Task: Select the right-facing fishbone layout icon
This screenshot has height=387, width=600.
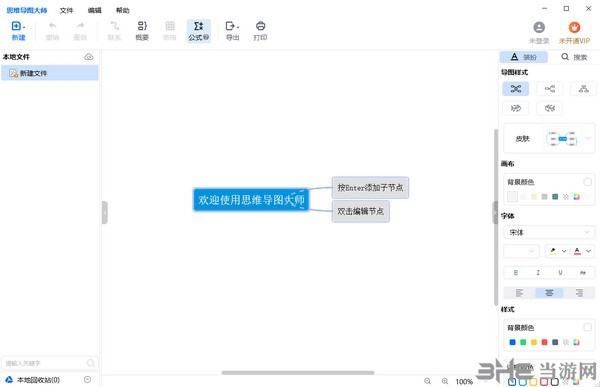Action: (515, 108)
